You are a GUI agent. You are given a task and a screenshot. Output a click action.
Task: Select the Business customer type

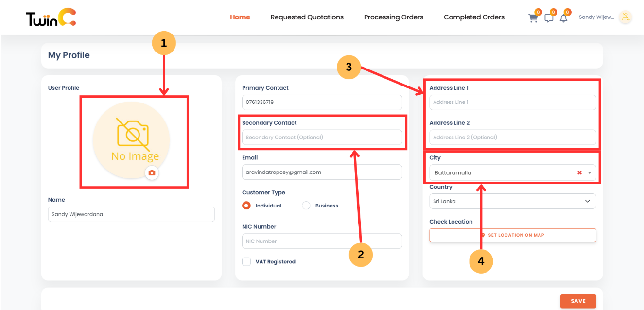306,205
